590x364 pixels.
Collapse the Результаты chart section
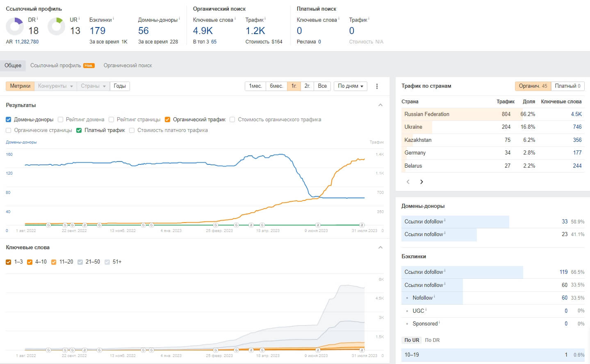coord(380,105)
